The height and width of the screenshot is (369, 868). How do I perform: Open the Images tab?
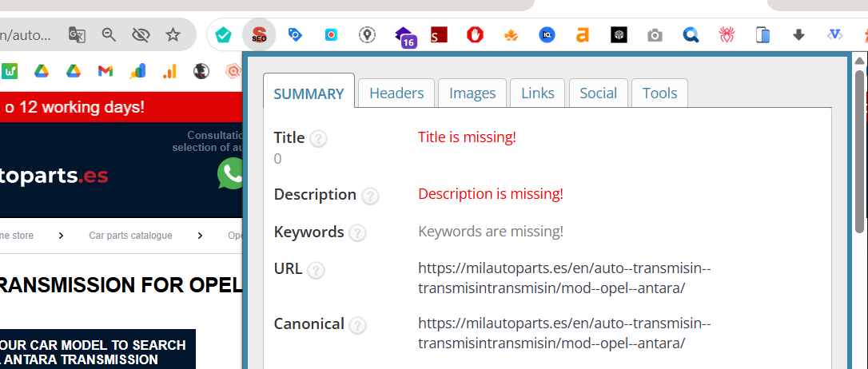coord(472,93)
